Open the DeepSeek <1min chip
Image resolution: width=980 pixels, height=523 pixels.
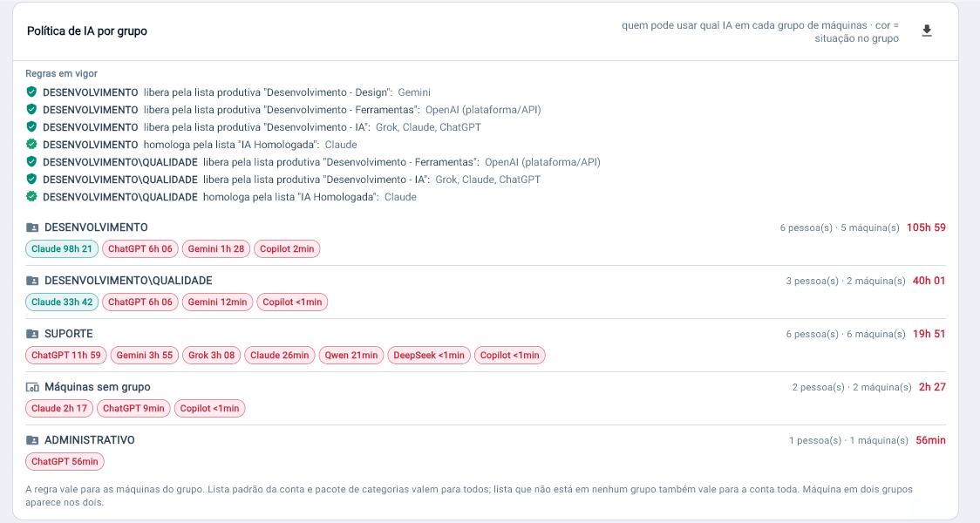429,355
